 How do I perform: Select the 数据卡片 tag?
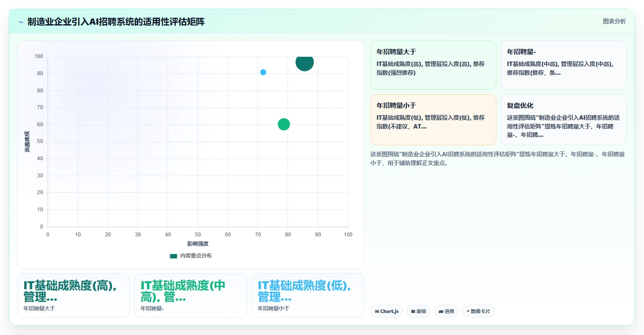[478, 311]
